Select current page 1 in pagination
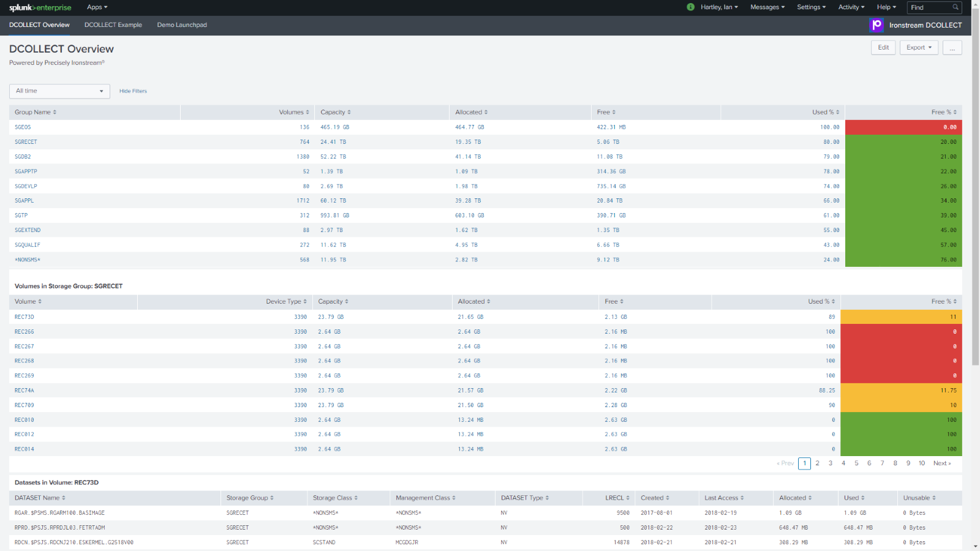 pyautogui.click(x=805, y=463)
